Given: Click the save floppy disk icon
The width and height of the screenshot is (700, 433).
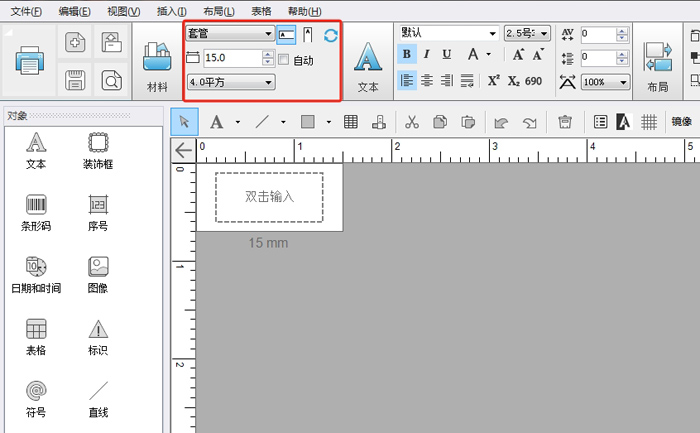Looking at the screenshot, I should pos(75,80).
